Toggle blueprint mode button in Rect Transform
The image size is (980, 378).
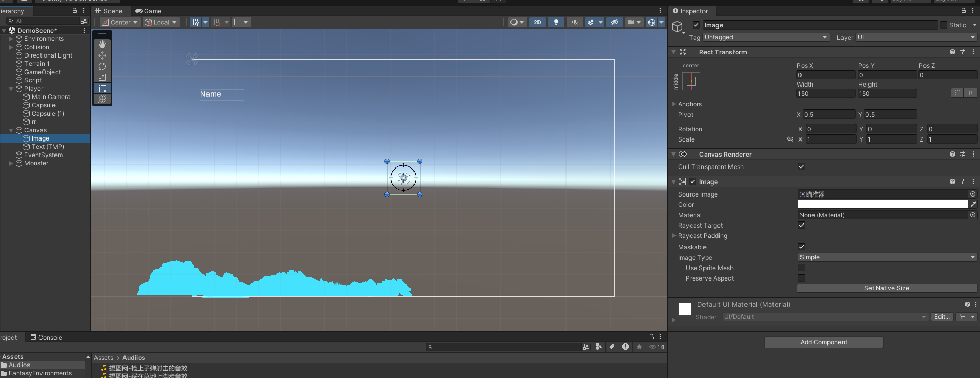point(958,93)
